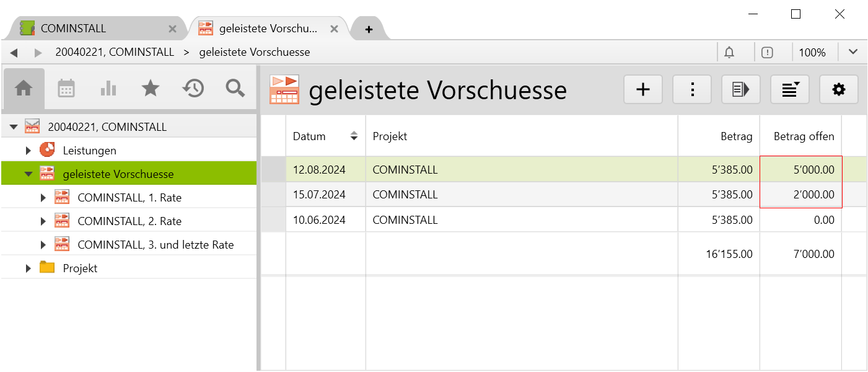Screen dimensions: 868x372
Task: Add new entry with plus button
Action: pos(643,90)
